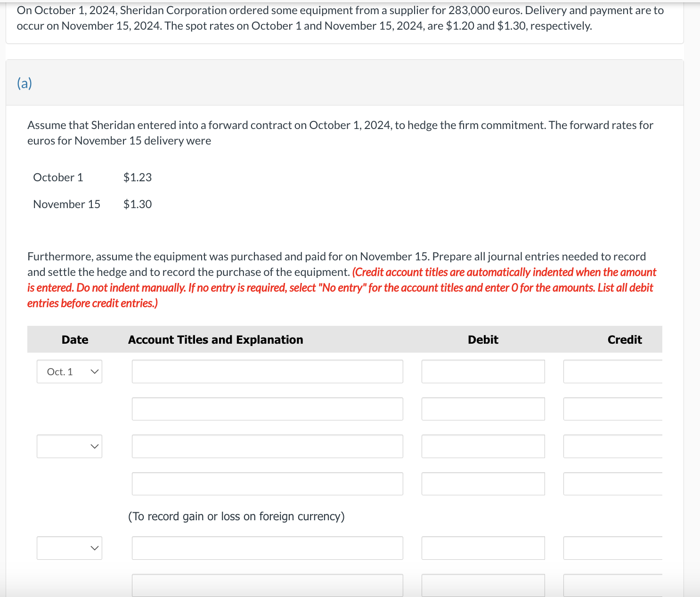This screenshot has width=700, height=597.
Task: Click "Furthermore, assume the equipment was purchased" sentence
Action: click(x=228, y=257)
